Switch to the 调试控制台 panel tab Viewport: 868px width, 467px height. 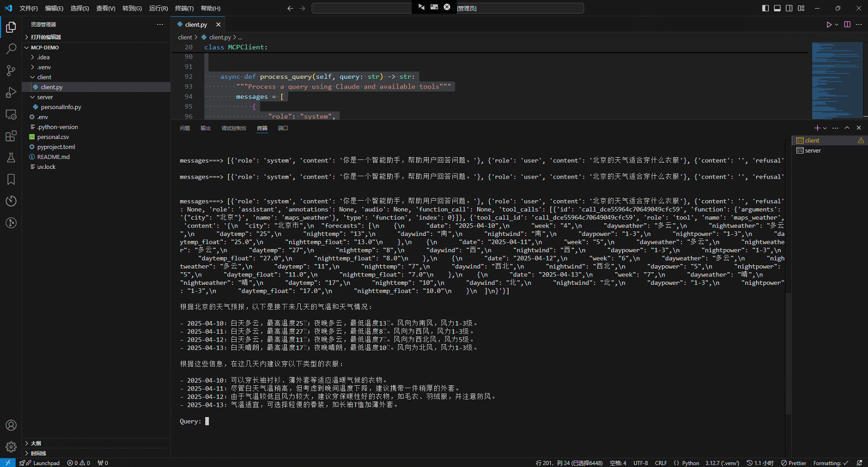click(234, 128)
